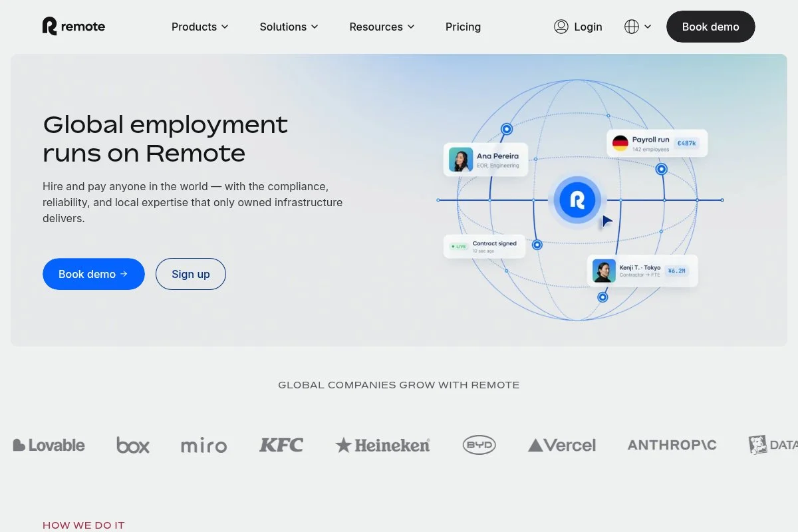Click the central Remote R globe icon

click(577, 199)
